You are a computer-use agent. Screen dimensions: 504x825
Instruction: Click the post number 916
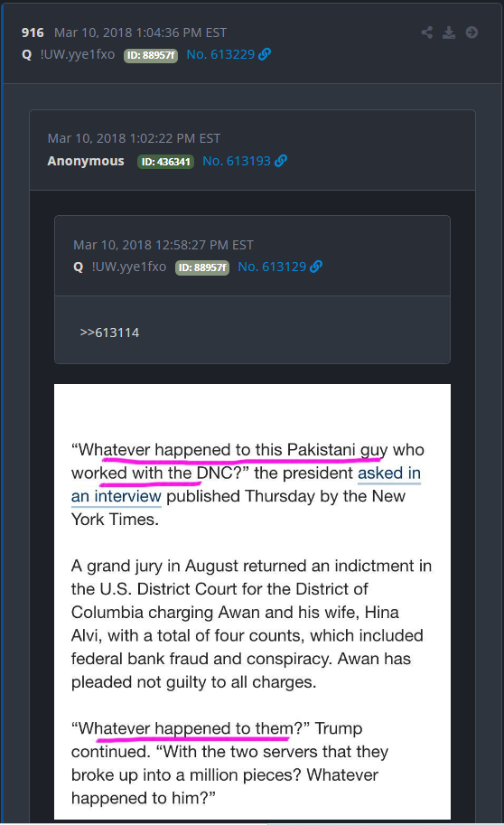pyautogui.click(x=33, y=33)
